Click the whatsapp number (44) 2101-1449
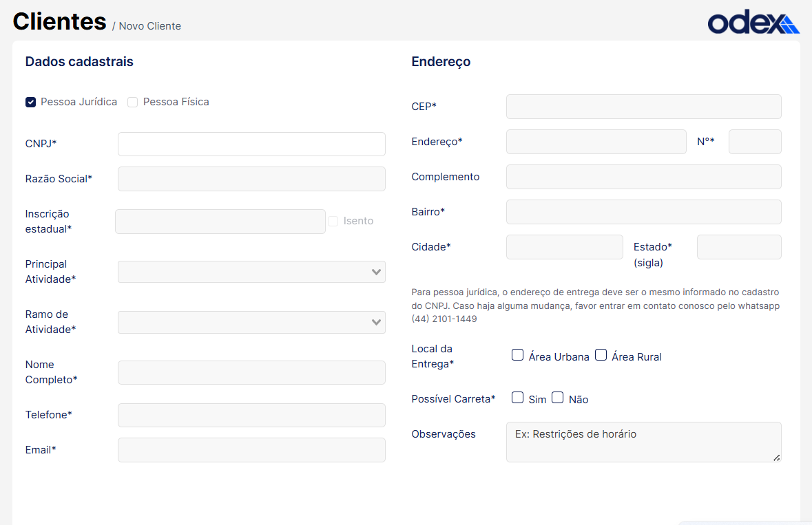 444,319
